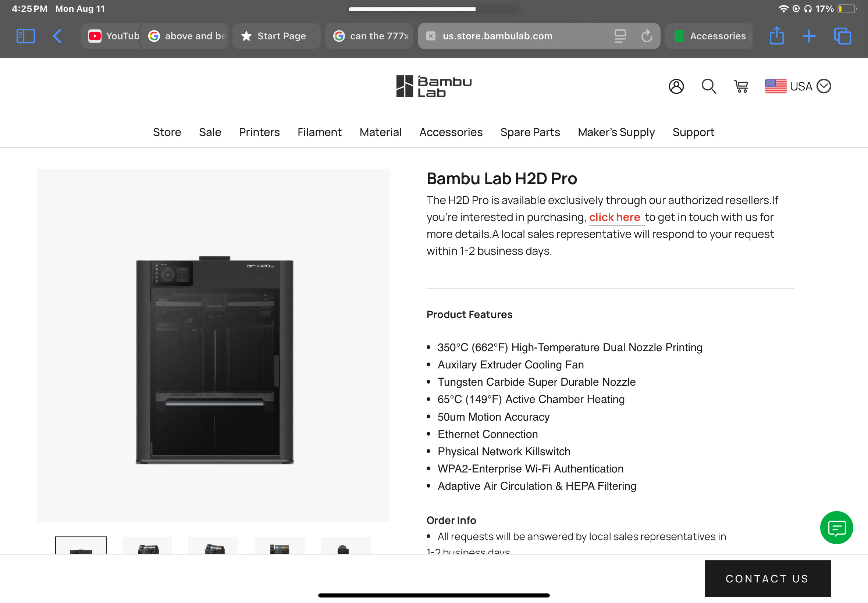Close the us.store.bambulab.com tab
Screen dimensions: 868x603
[430, 36]
